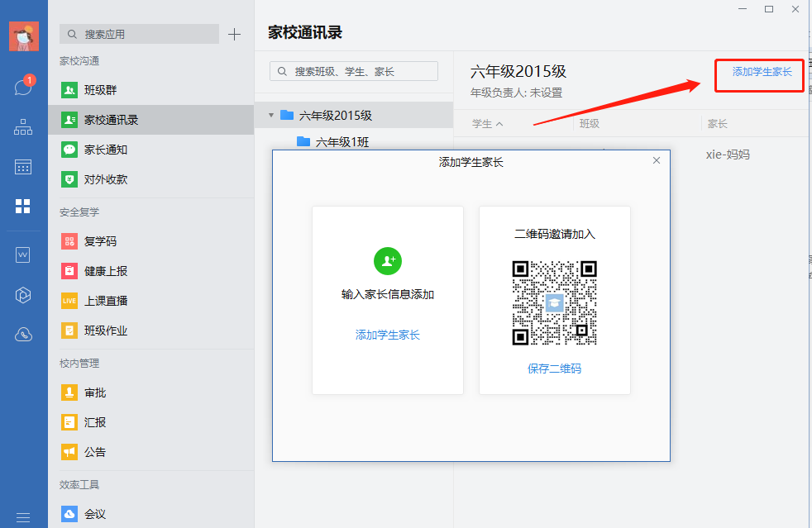This screenshot has width=812, height=528.
Task: Click the 家长 column header
Action: pyautogui.click(x=717, y=124)
